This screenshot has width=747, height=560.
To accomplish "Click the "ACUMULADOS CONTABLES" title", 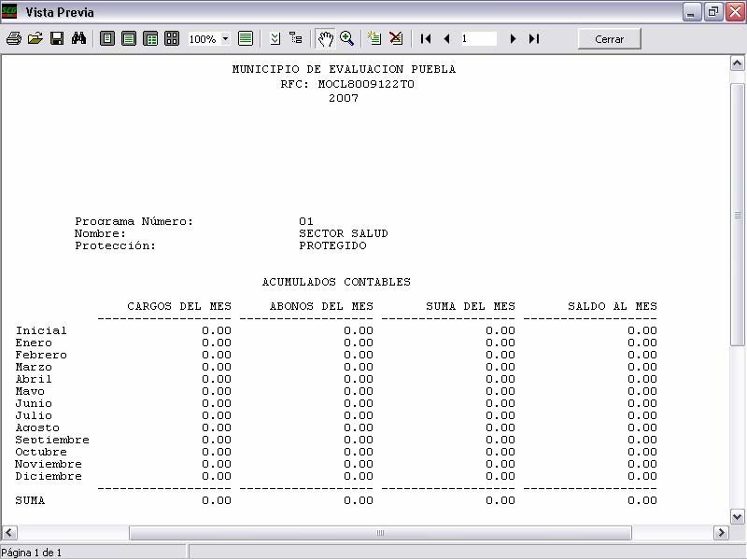I will (x=336, y=282).
